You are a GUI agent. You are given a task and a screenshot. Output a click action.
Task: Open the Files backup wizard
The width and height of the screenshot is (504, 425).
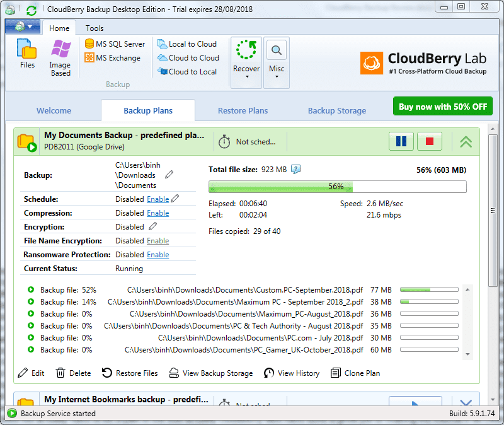(27, 54)
